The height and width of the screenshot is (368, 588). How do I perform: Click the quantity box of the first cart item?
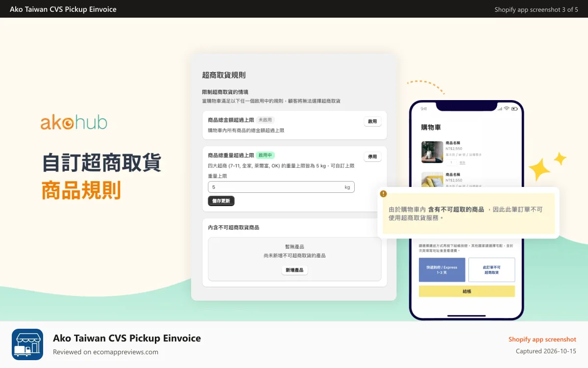coord(451,162)
